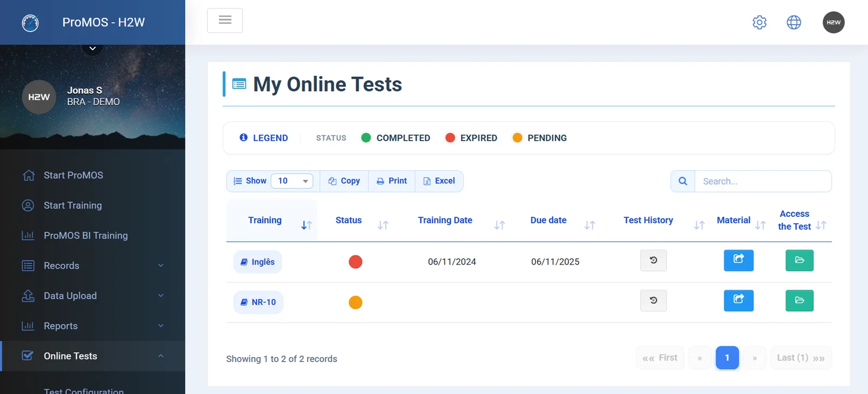Access the NR-10 test
868x394 pixels.
(x=800, y=301)
